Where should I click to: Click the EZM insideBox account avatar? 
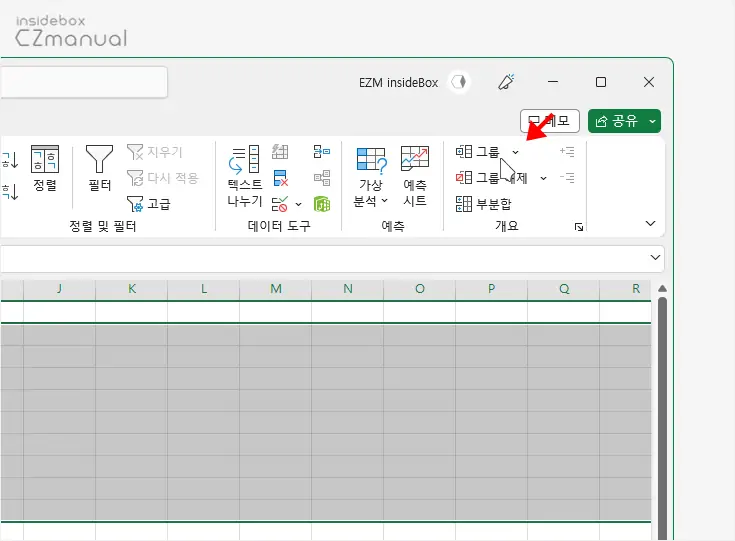(458, 82)
